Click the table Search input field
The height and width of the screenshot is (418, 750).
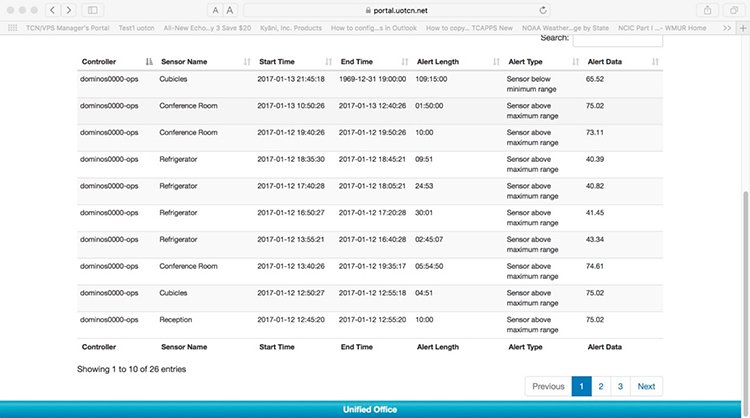click(x=618, y=39)
